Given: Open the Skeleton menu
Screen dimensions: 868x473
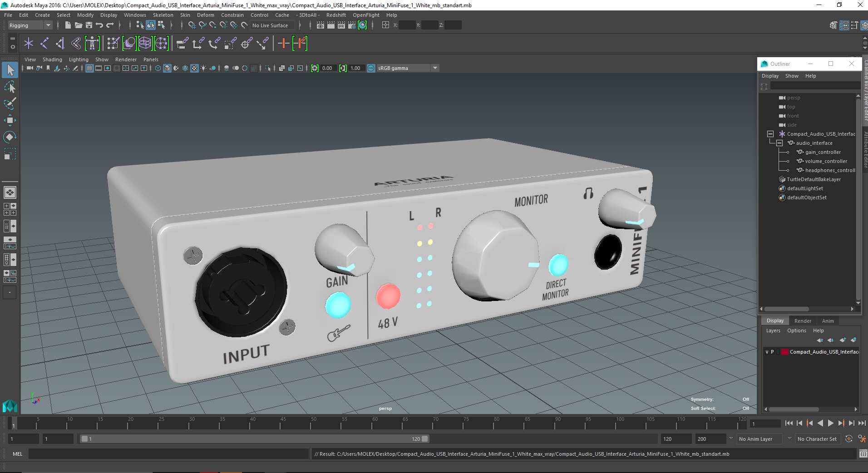Looking at the screenshot, I should 163,15.
